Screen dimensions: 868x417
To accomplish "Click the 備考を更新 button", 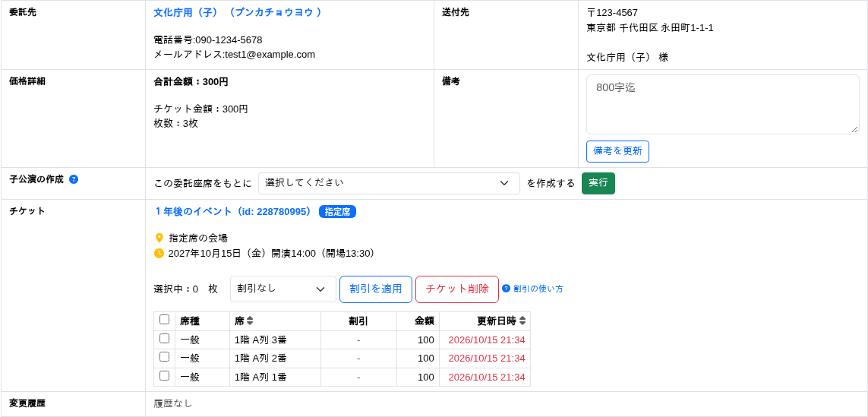I will click(x=618, y=151).
